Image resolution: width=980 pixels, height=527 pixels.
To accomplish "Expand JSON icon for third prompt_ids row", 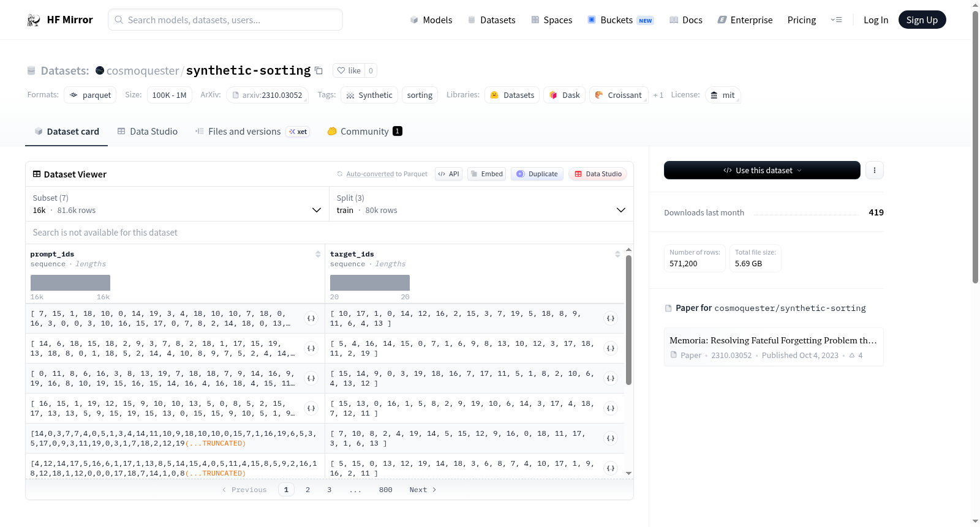I will (311, 378).
